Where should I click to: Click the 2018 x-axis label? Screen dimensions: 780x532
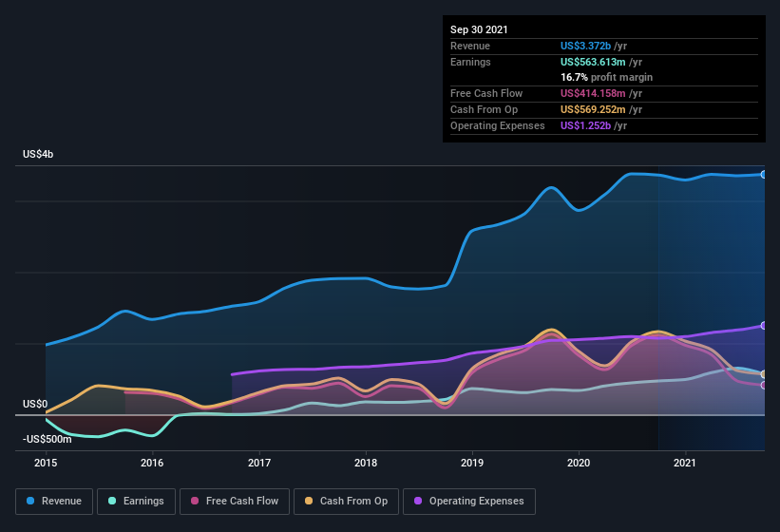366,463
